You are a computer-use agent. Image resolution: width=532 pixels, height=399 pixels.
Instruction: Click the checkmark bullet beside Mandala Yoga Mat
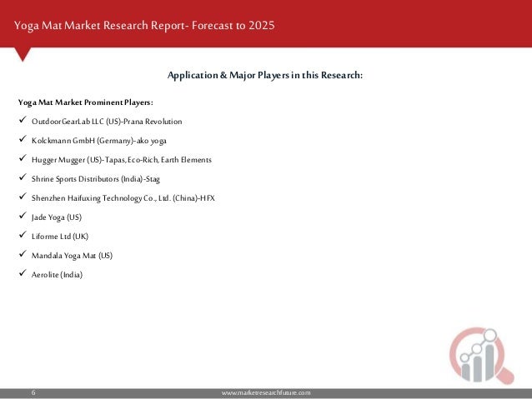pyautogui.click(x=23, y=253)
